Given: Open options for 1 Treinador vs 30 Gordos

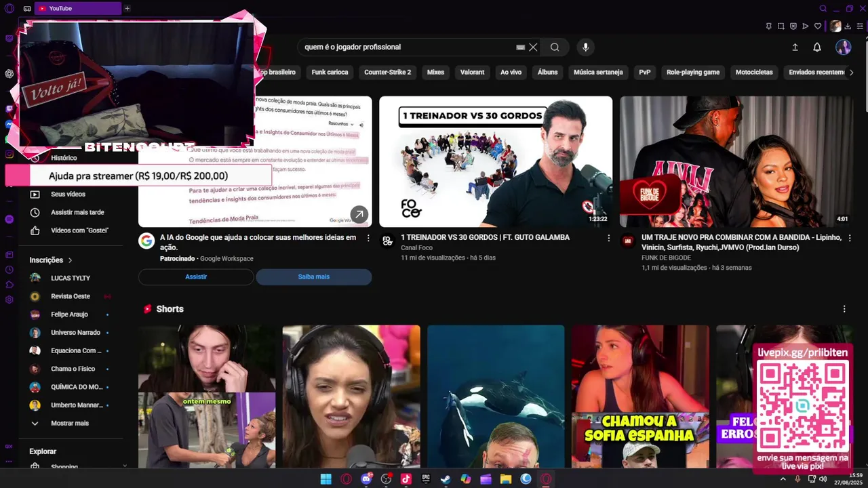Looking at the screenshot, I should tap(608, 239).
